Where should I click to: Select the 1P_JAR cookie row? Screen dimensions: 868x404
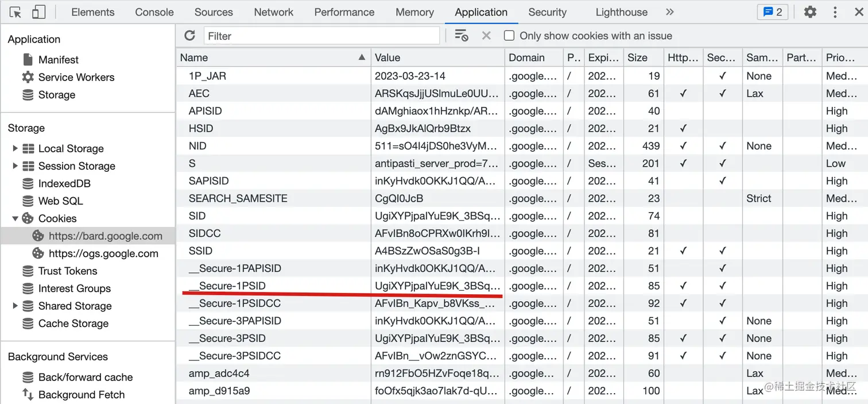coord(521,76)
